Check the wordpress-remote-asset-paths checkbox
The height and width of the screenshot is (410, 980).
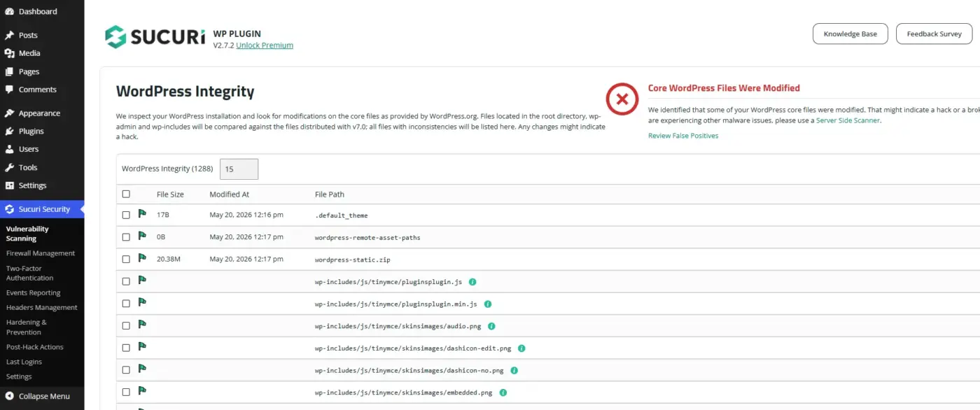(126, 237)
